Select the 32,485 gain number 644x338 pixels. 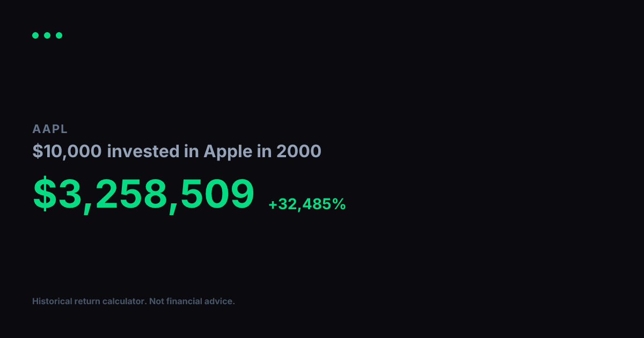(x=304, y=204)
